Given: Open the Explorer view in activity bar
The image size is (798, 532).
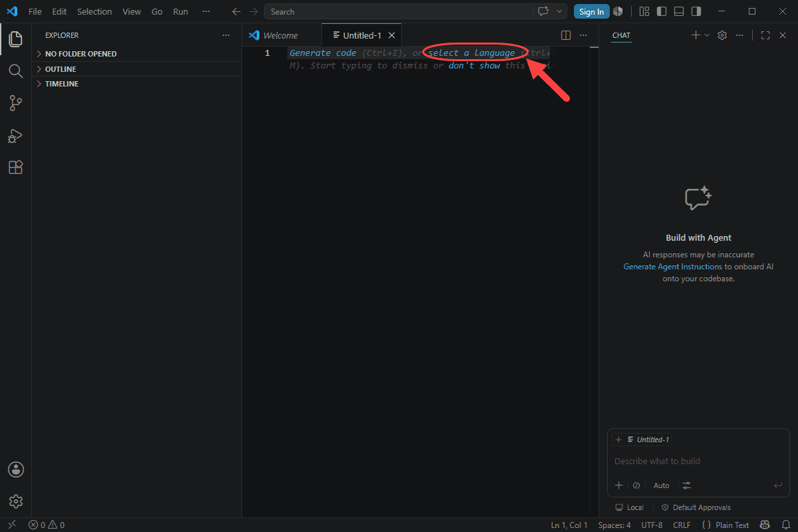Looking at the screenshot, I should click(15, 39).
